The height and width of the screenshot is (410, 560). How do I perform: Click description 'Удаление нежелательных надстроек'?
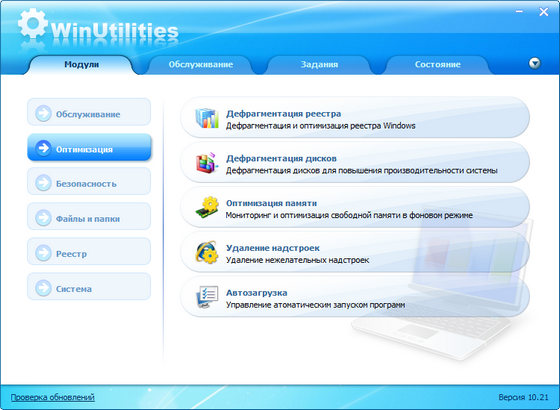click(x=298, y=260)
